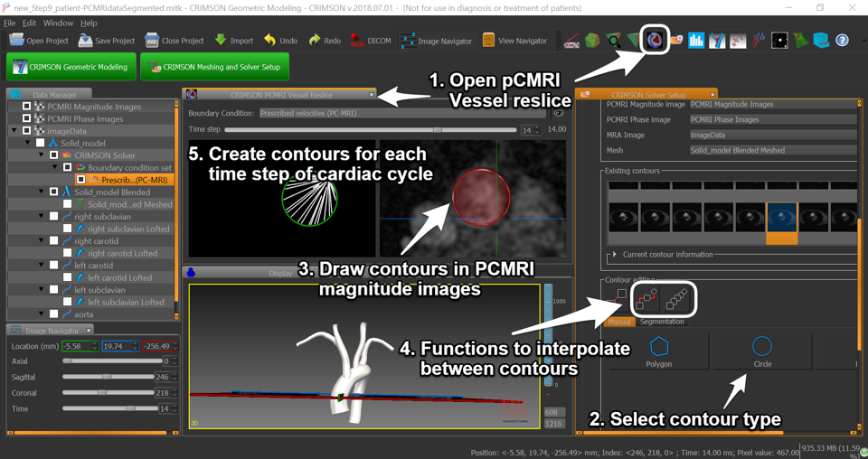The image size is (868, 459).
Task: Toggle visibility checkbox for right subclavian
Action: click(53, 217)
